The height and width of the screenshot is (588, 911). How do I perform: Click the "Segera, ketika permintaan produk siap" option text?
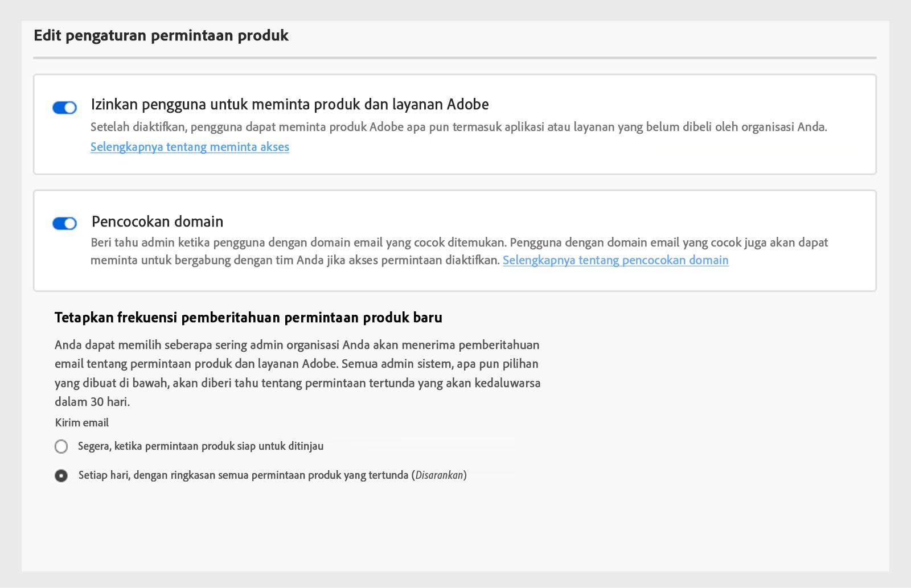coord(200,446)
